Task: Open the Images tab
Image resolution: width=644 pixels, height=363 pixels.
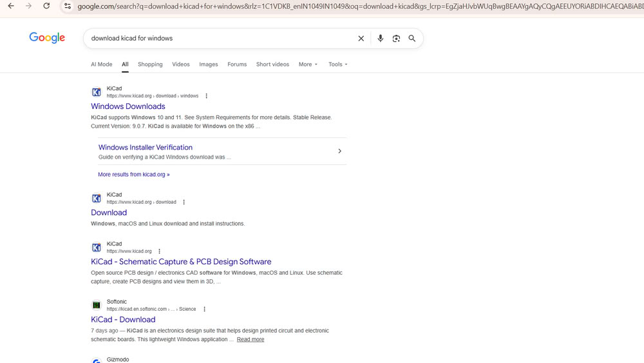Action: coord(208,64)
